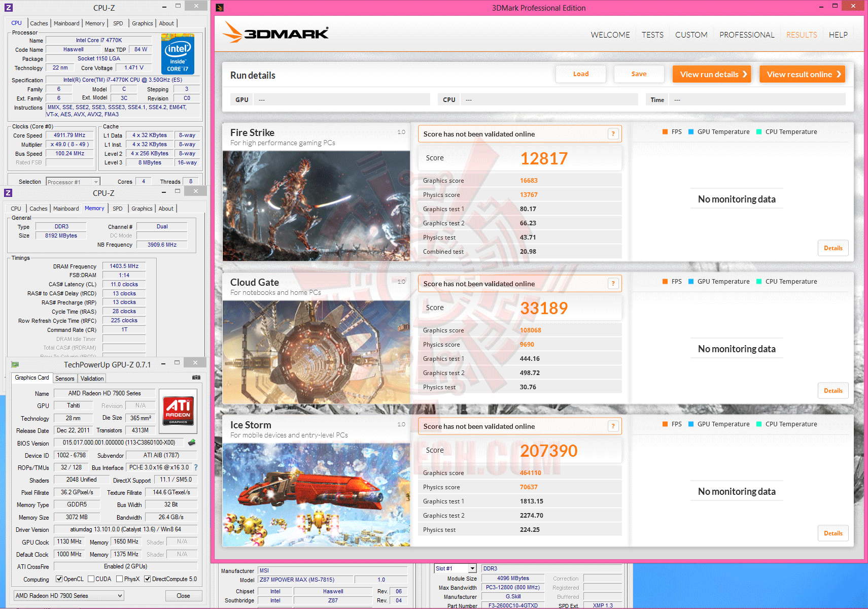Viewport: 868px width, 609px height.
Task: Open the HELP section in 3DMark
Action: pos(838,35)
